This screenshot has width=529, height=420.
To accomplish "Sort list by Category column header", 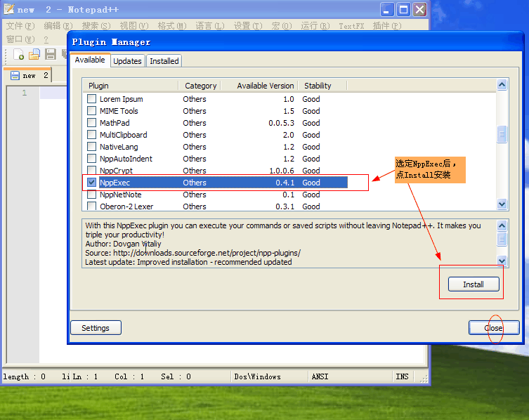I will point(200,86).
